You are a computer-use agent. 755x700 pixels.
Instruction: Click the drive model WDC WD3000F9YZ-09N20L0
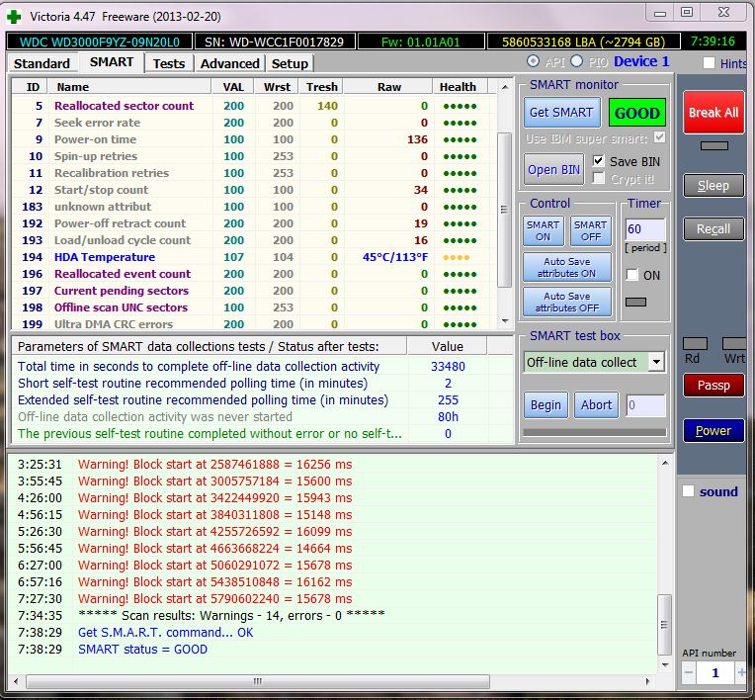99,42
